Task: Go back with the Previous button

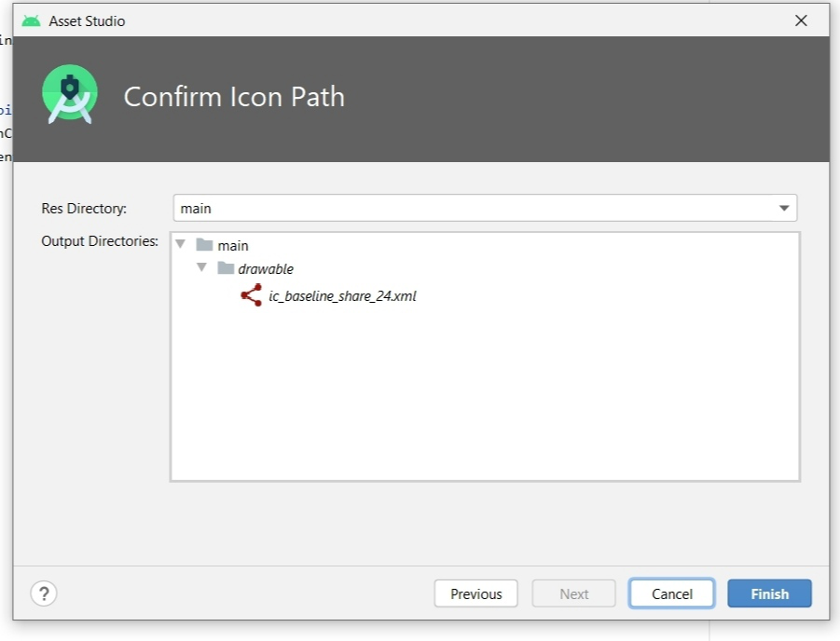Action: (x=475, y=593)
